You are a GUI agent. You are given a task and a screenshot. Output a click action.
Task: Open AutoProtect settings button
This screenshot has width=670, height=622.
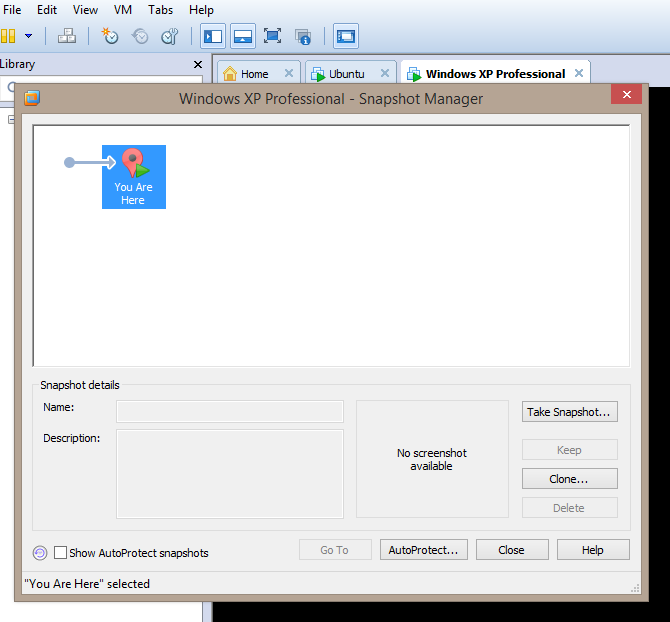pyautogui.click(x=423, y=550)
